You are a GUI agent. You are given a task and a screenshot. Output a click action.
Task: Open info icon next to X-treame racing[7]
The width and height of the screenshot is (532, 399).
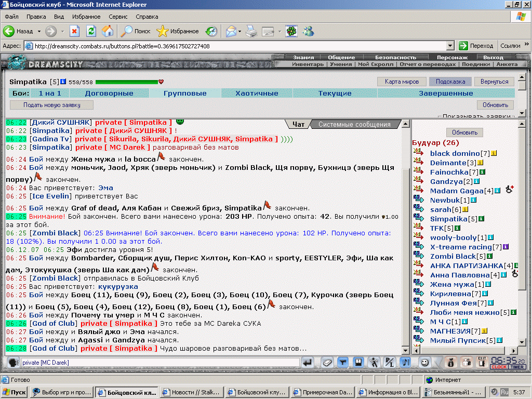(x=506, y=247)
